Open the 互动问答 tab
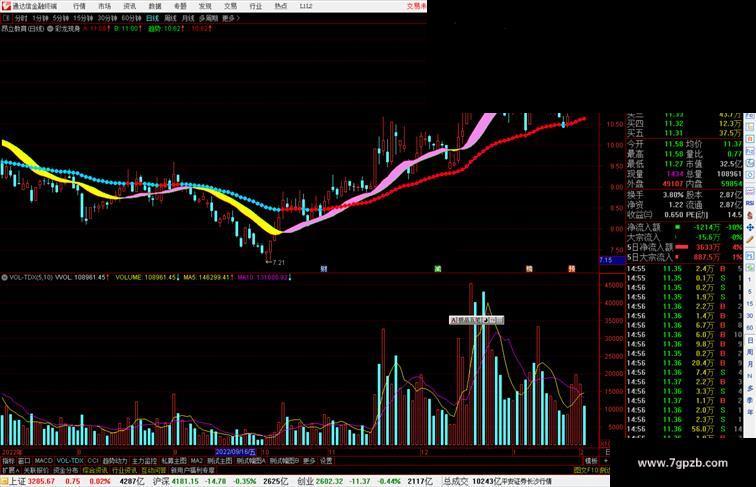 pos(153,470)
